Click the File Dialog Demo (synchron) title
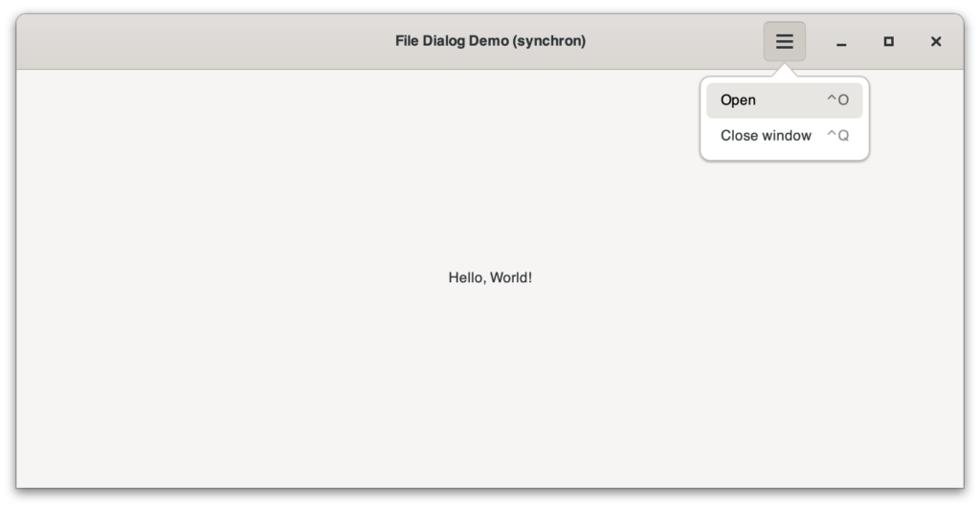Screen dimensions: 980x508 490,41
